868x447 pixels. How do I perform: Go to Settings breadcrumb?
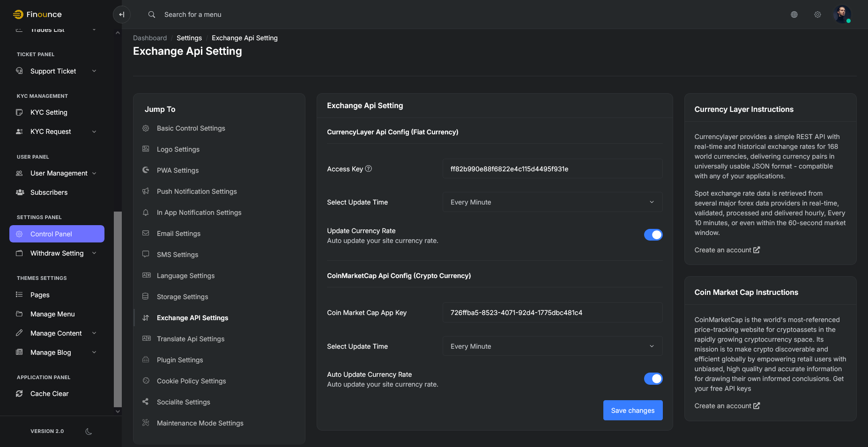coord(189,38)
